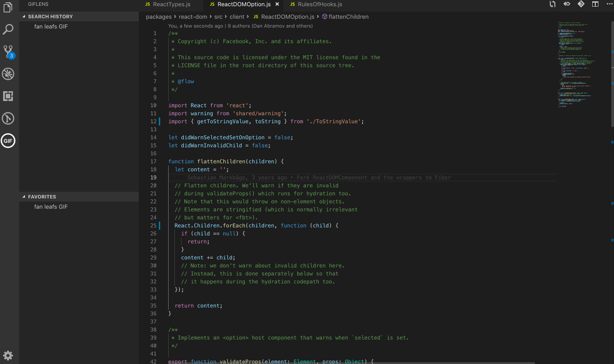Open the Extensions view in the activity bar

coord(8,96)
